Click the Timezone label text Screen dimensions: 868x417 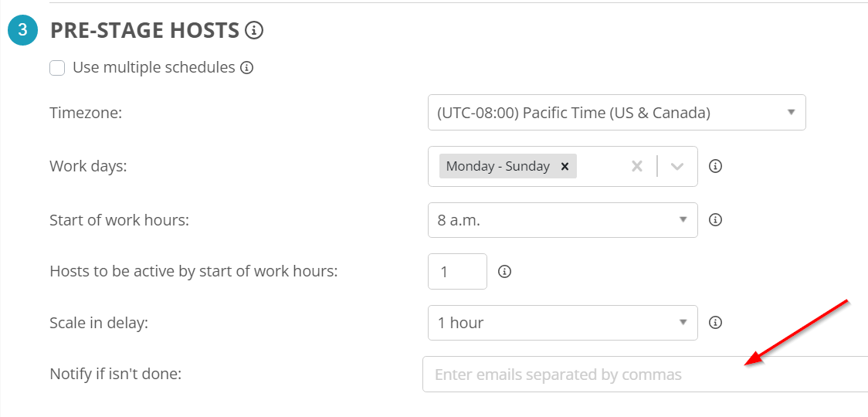tap(86, 113)
